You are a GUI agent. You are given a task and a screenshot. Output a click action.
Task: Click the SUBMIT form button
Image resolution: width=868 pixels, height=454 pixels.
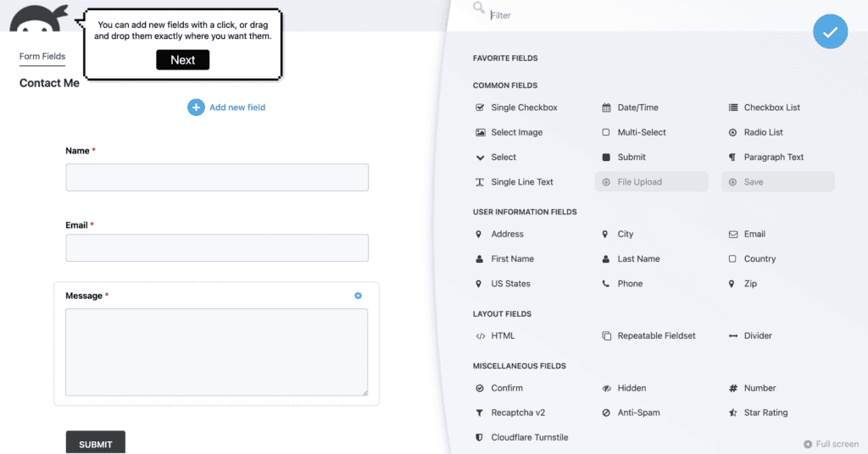[x=95, y=443]
